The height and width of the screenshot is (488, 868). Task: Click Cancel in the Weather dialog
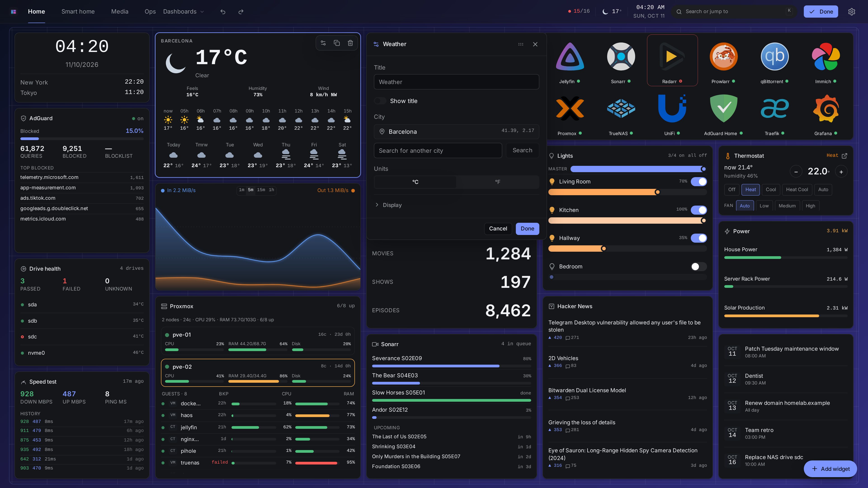point(498,229)
